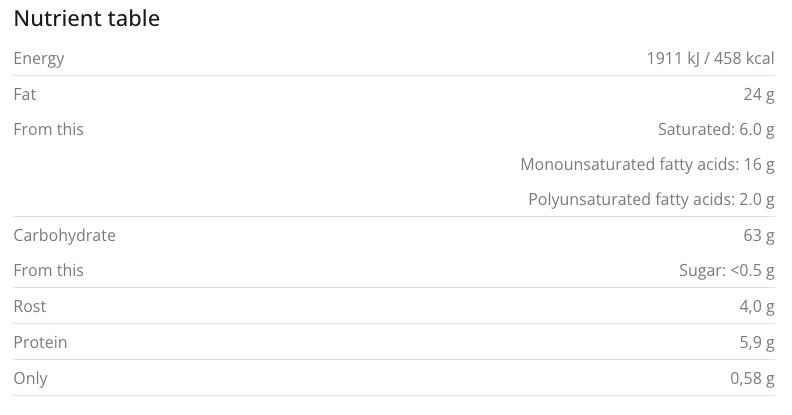Select the Carbohydrate row label
The height and width of the screenshot is (415, 792).
[64, 236]
